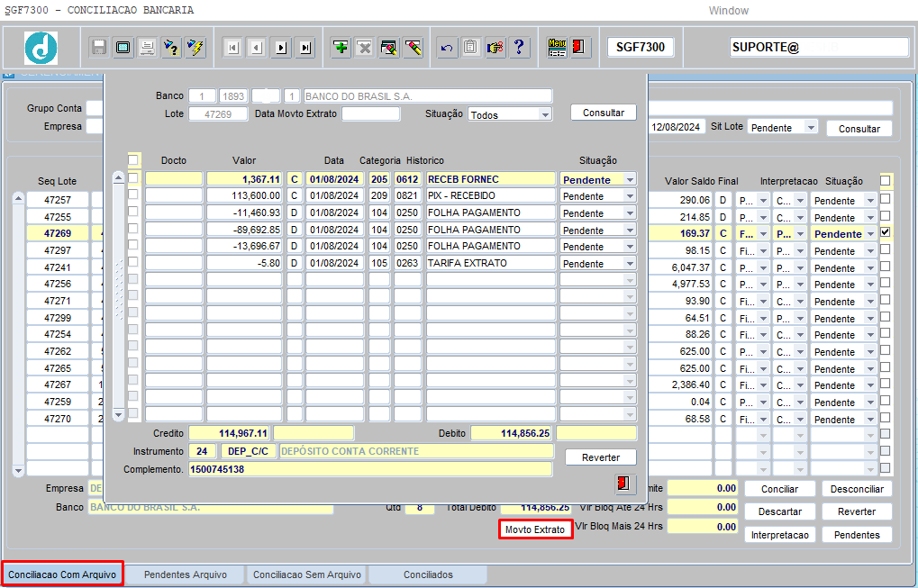Screen dimensions: 918x588
Task: Click the teal 'd' logo icon
Action: pyautogui.click(x=41, y=48)
